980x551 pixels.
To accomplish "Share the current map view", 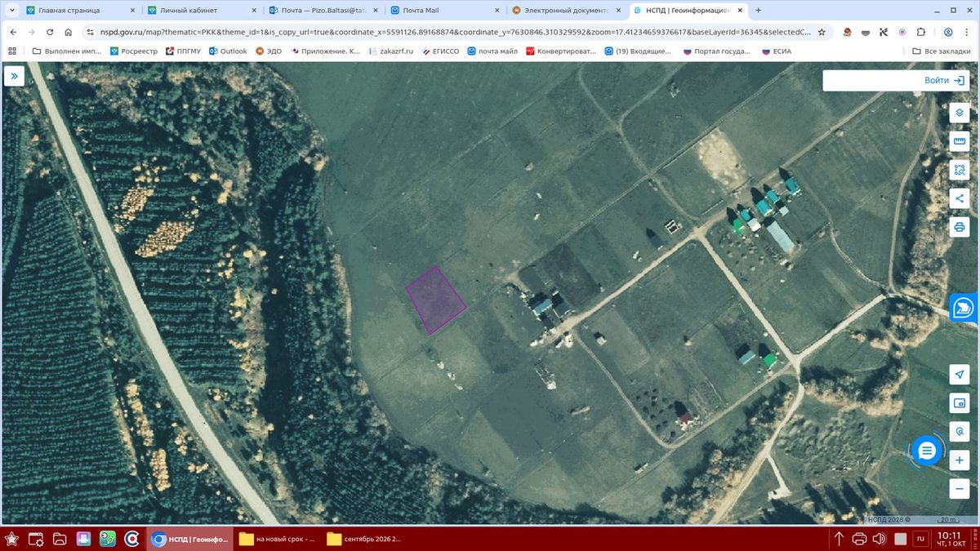I will tap(960, 198).
